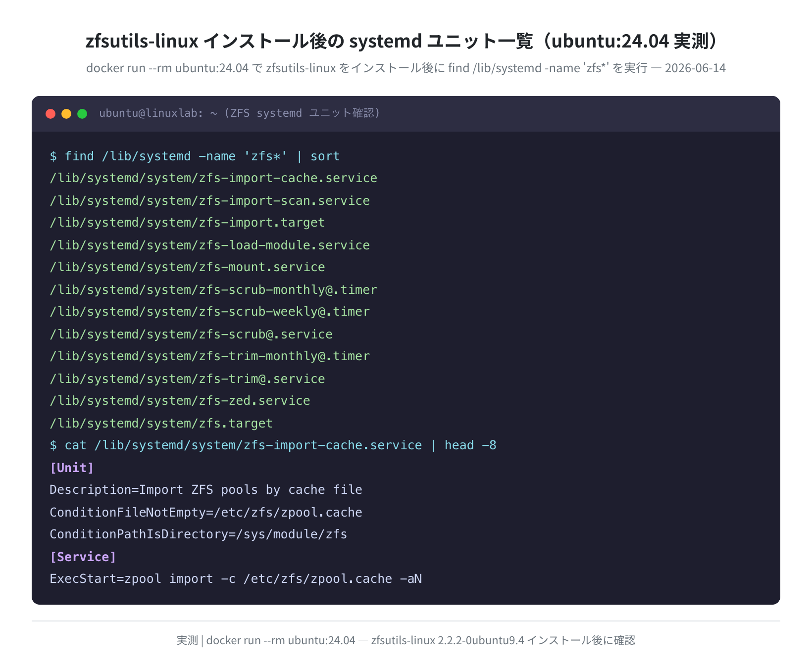812x667 pixels.
Task: Click the ExecStart=zpool import line
Action: (236, 579)
